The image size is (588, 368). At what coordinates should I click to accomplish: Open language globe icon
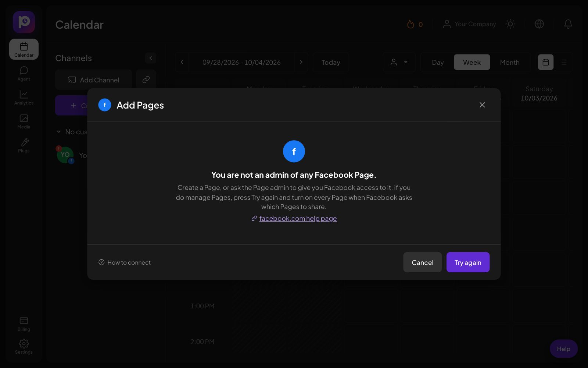tap(539, 24)
